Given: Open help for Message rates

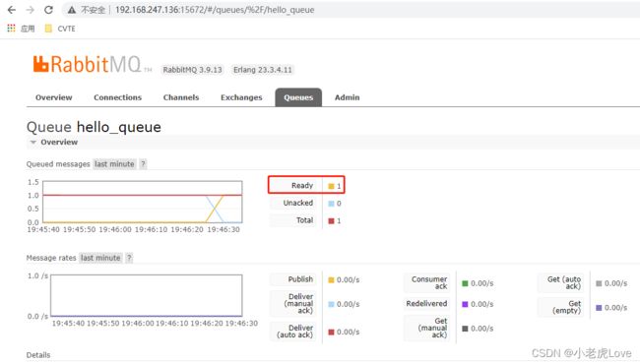Looking at the screenshot, I should [x=129, y=258].
